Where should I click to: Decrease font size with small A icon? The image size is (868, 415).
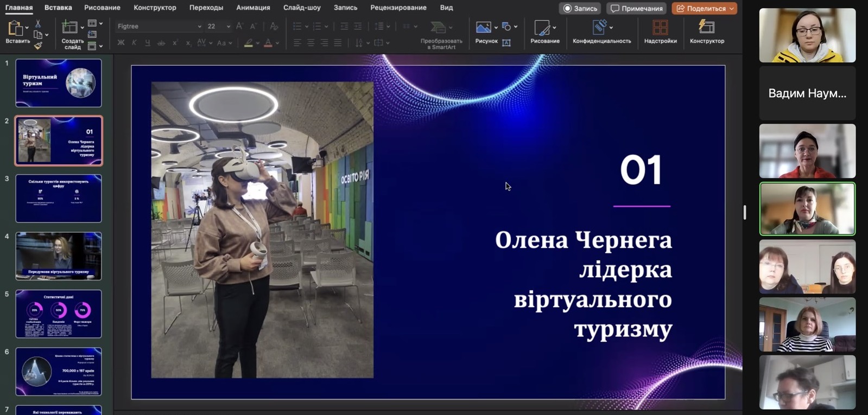(x=253, y=26)
